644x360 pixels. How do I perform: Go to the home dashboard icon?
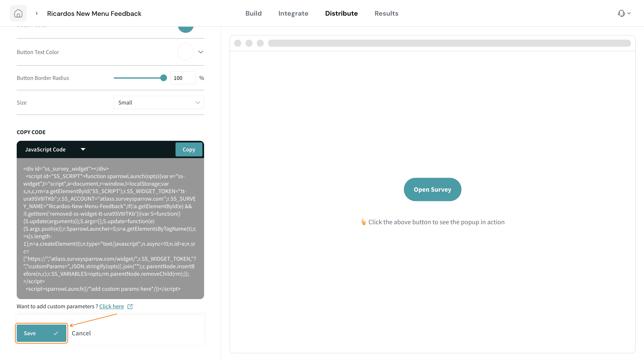click(x=18, y=13)
